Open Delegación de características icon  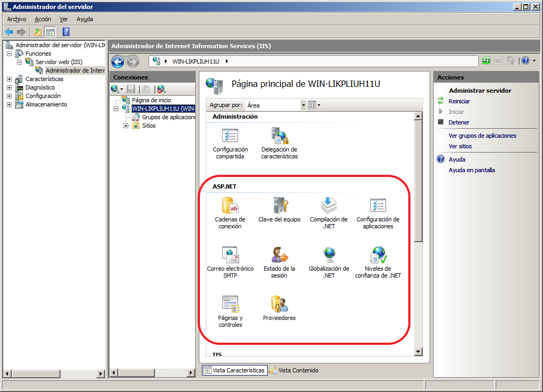[279, 136]
